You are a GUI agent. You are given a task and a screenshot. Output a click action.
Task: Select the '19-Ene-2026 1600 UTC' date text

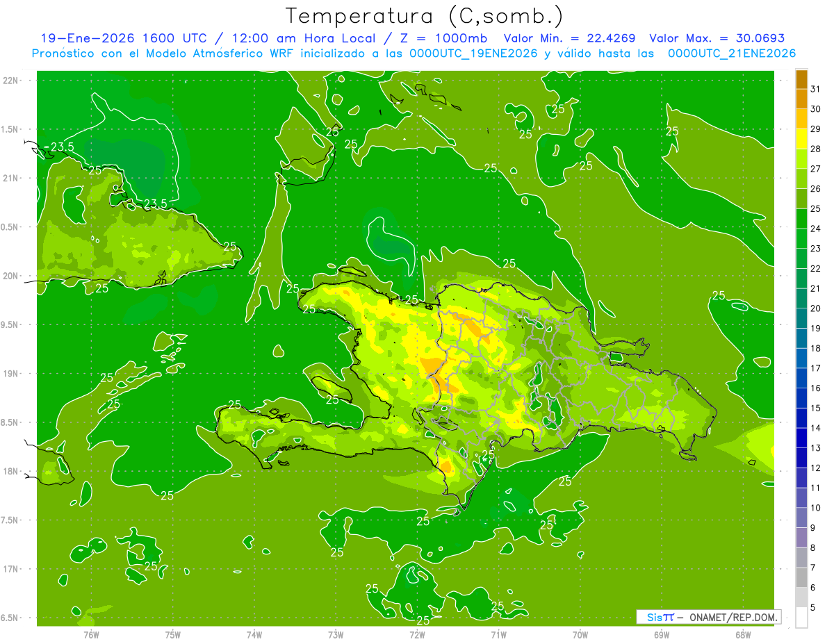coord(124,38)
